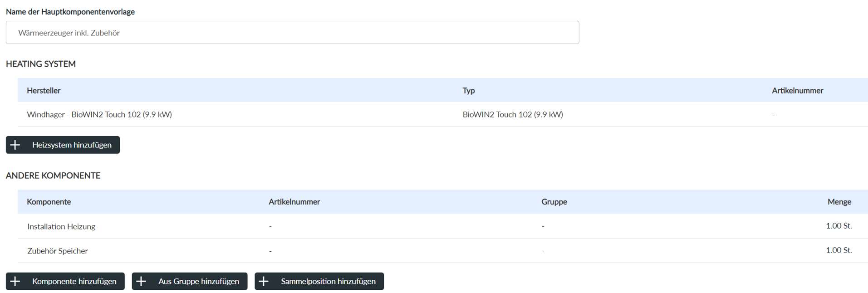The width and height of the screenshot is (868, 293).
Task: Click the Typ cell BioWIN2 Touch 102
Action: [x=513, y=115]
